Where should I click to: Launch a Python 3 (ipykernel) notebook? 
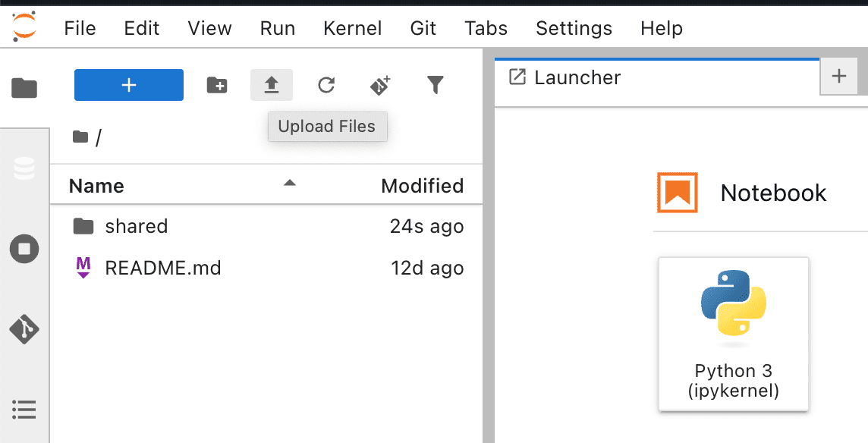pyautogui.click(x=734, y=334)
